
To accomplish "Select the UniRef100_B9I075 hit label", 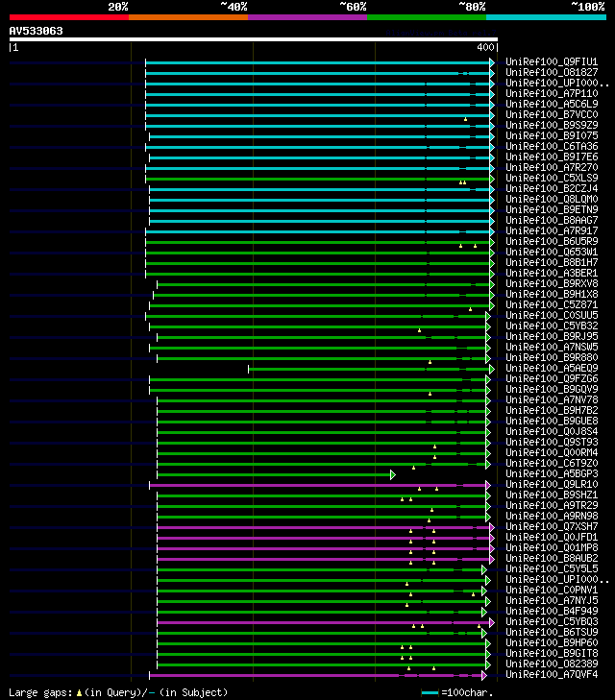I will point(552,135).
